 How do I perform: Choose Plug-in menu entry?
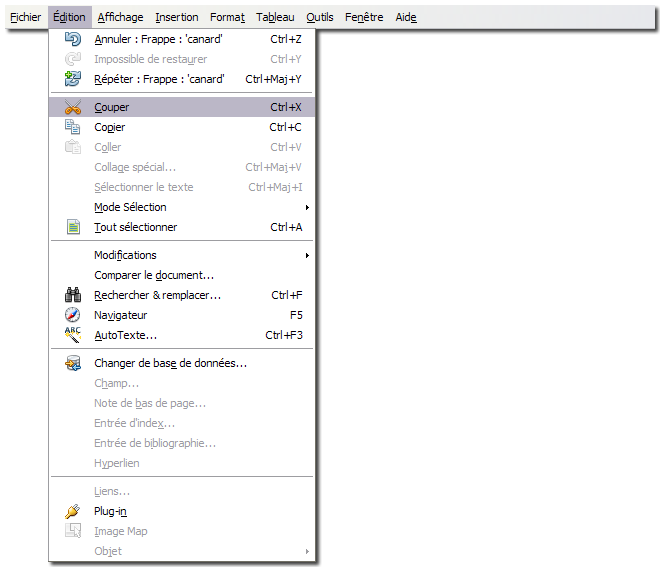[x=182, y=511]
